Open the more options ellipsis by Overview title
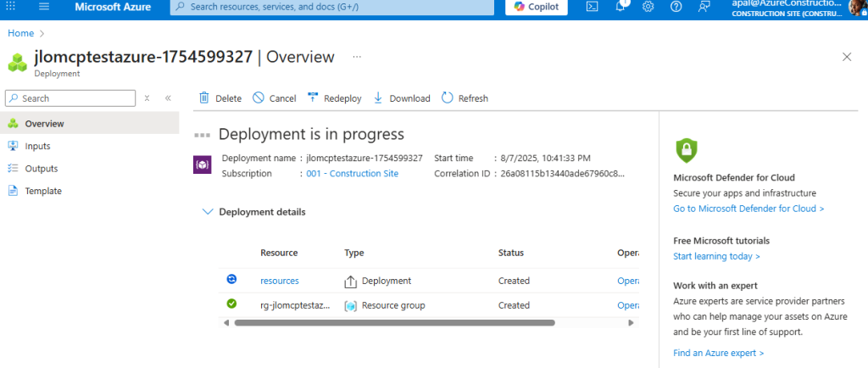 pyautogui.click(x=357, y=57)
